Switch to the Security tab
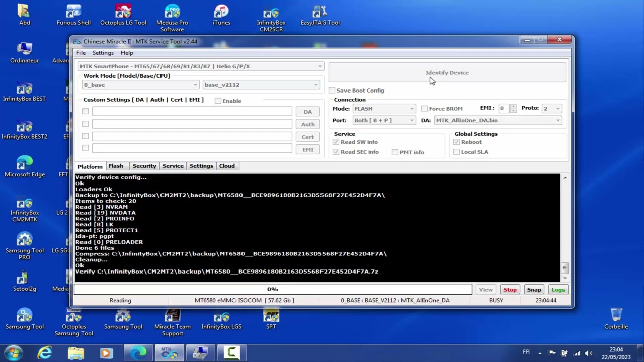Screen dimensions: 644x362 click(144, 166)
